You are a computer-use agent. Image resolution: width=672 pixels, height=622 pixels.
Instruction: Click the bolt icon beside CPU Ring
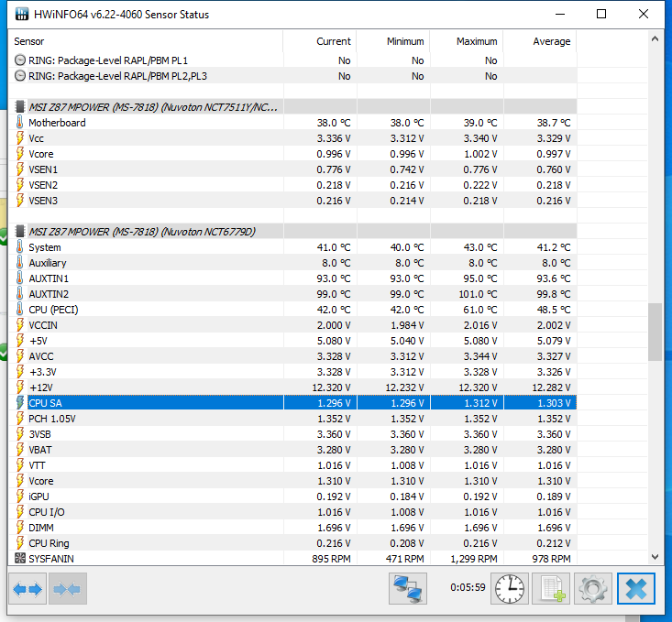(20, 543)
